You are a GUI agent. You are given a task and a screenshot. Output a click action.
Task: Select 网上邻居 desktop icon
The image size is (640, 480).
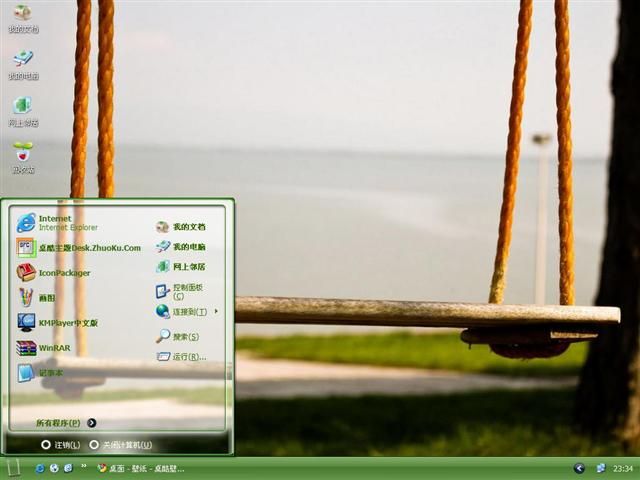[x=22, y=110]
